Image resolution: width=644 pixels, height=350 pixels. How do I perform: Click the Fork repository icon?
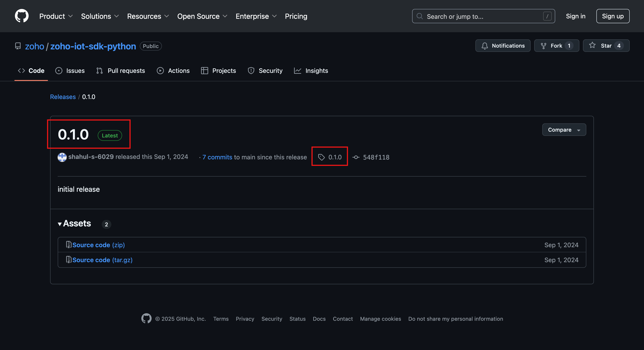coord(543,46)
